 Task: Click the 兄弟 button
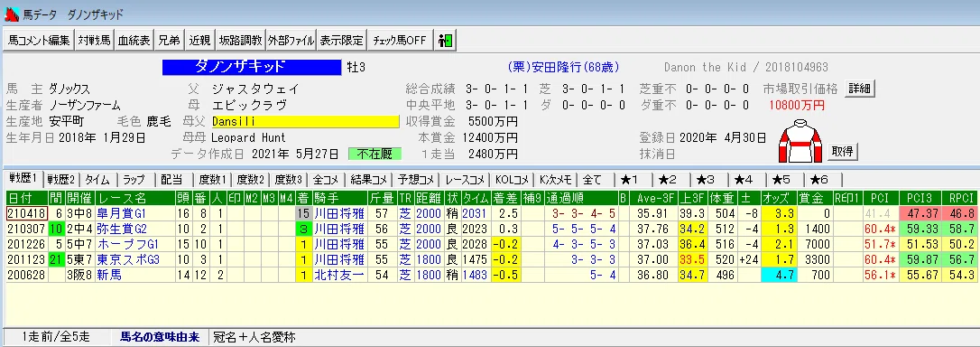pos(169,40)
